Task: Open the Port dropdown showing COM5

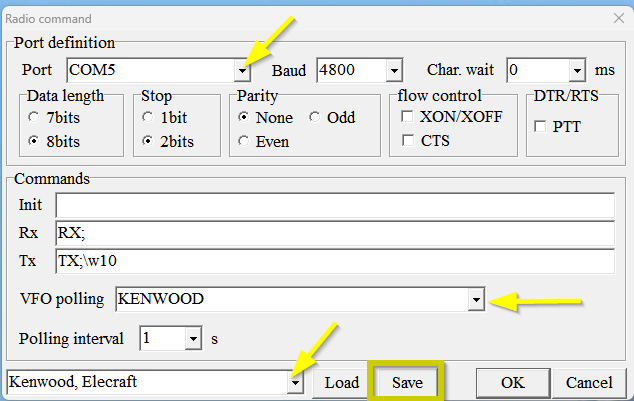Action: [x=243, y=71]
